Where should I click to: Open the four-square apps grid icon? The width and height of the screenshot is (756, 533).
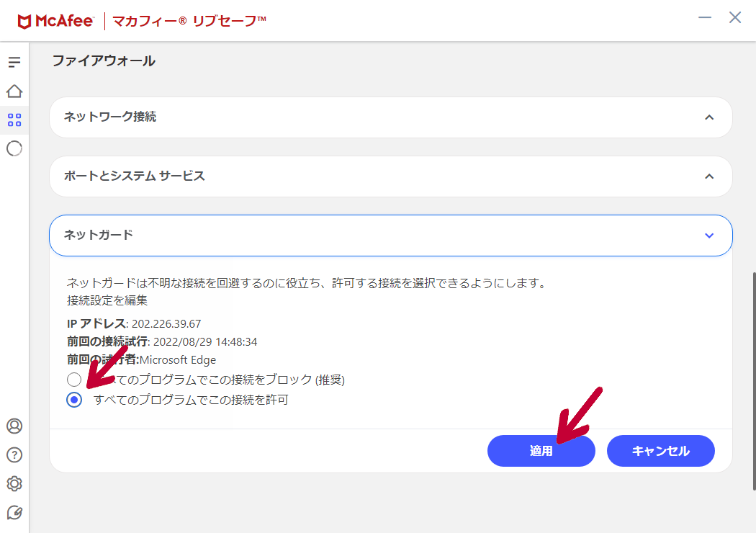(14, 120)
